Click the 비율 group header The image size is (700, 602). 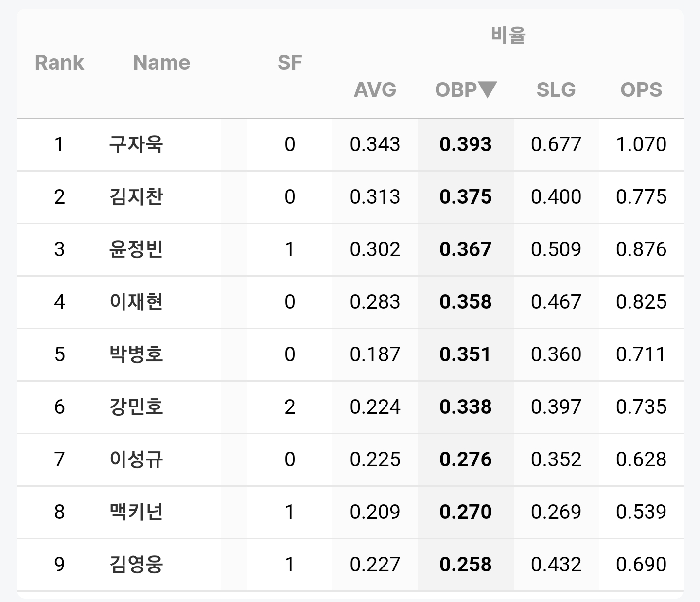(x=508, y=35)
